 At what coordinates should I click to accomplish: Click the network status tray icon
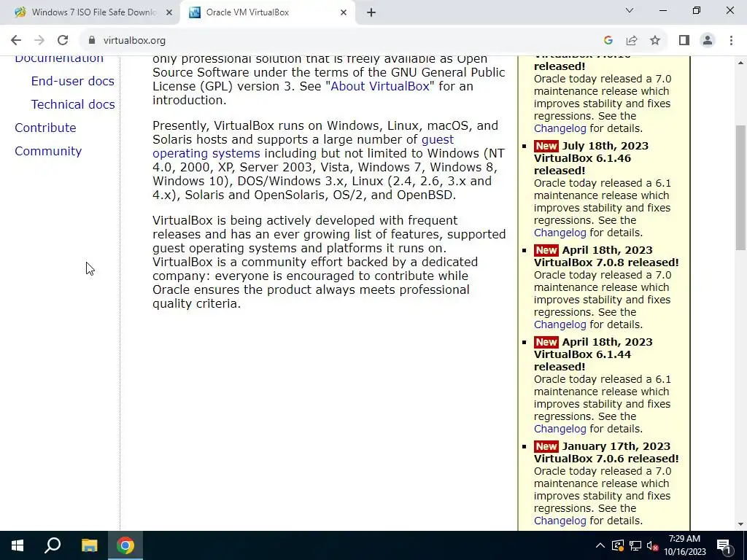pyautogui.click(x=635, y=545)
